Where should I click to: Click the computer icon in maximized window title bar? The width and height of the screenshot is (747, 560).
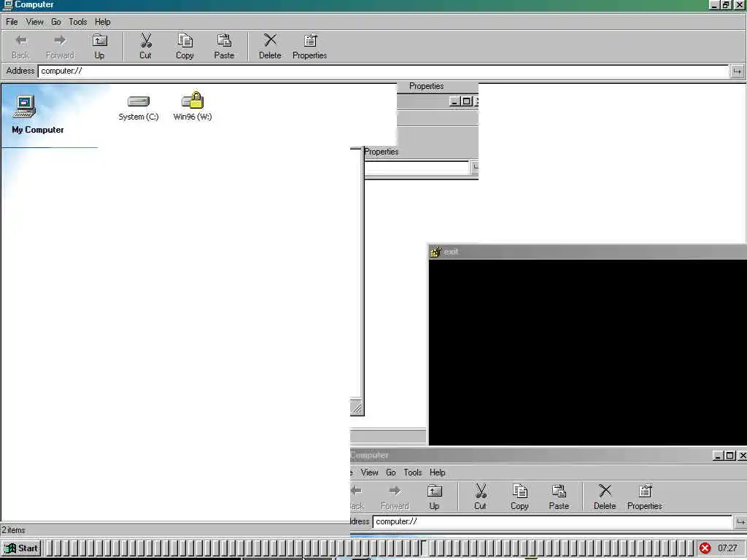pos(7,5)
